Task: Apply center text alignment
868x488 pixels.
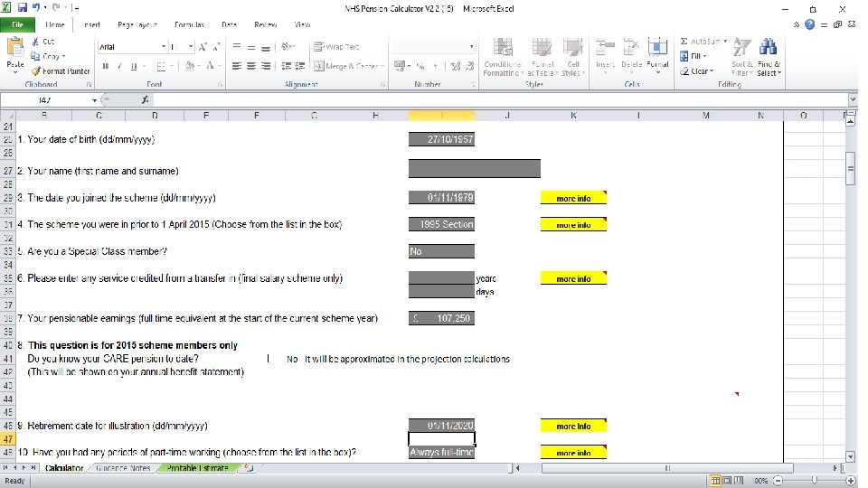Action: coord(251,66)
